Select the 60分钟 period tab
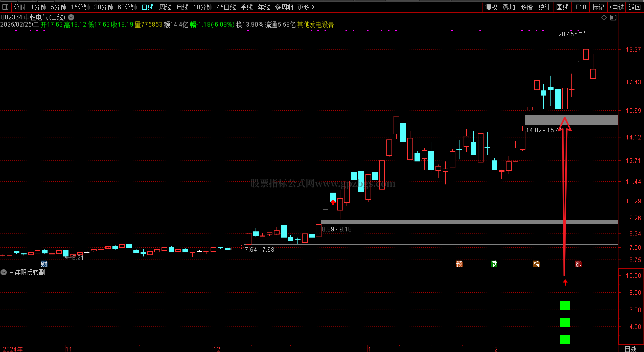The height and width of the screenshot is (352, 644). click(x=127, y=7)
